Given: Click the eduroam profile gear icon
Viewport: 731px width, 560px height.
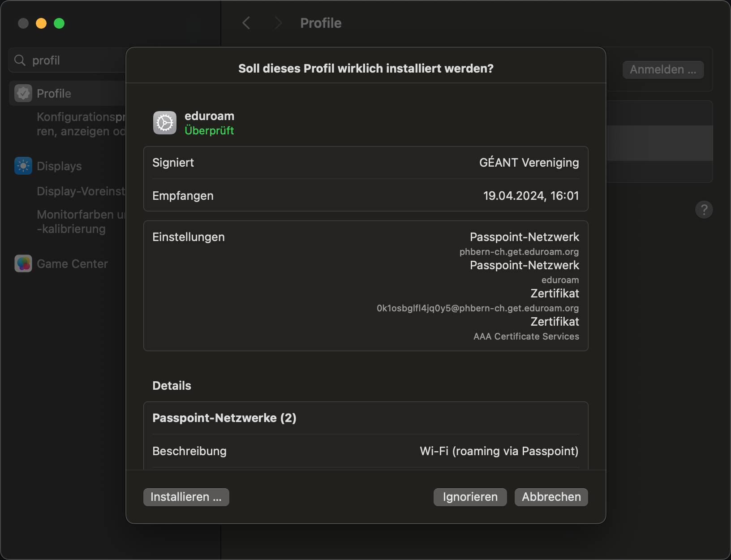Looking at the screenshot, I should coord(165,123).
